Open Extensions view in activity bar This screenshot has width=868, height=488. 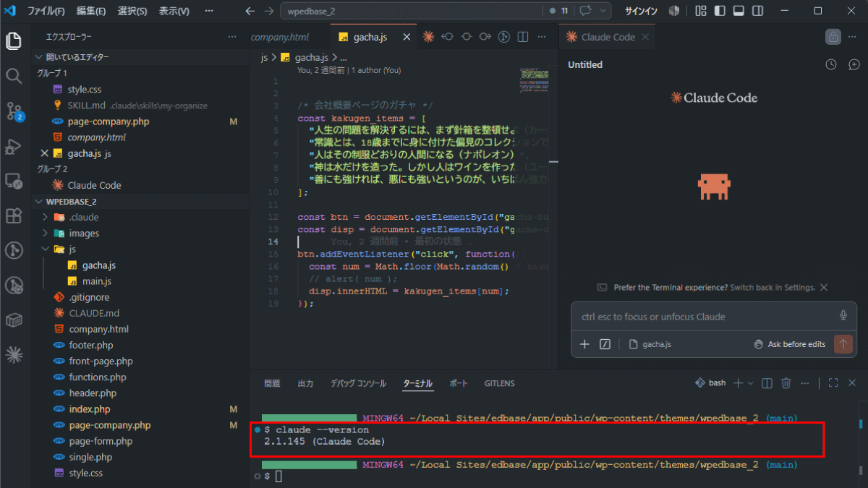[x=13, y=216]
